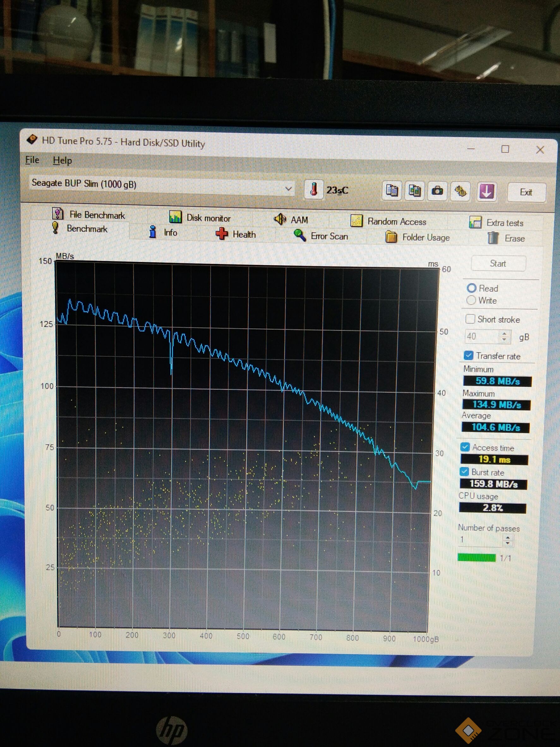Switch to the Info tab
This screenshot has height=747, width=560.
pyautogui.click(x=163, y=232)
